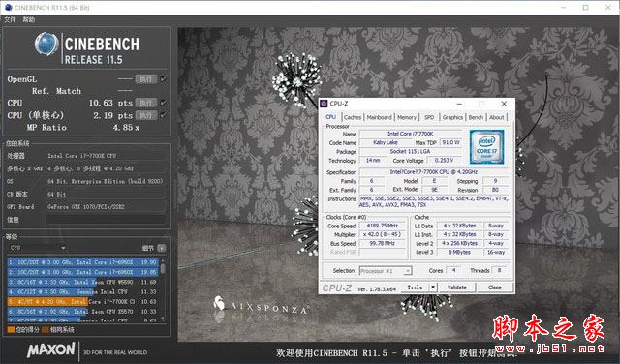This screenshot has width=620, height=364.
Task: Open the 文件 (File) menu
Action: click(10, 19)
